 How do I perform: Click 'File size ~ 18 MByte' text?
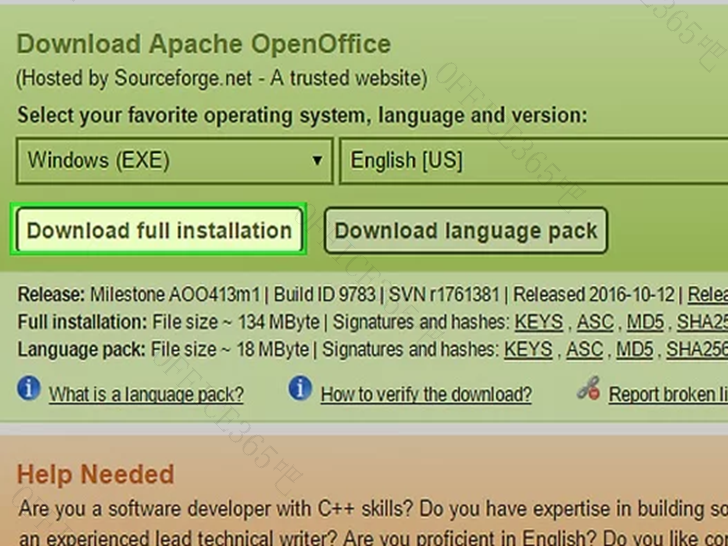(230, 349)
